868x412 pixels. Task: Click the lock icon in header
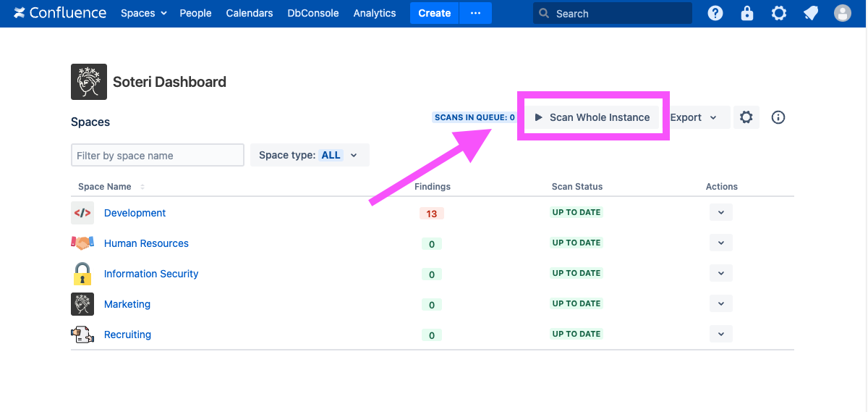coord(747,13)
